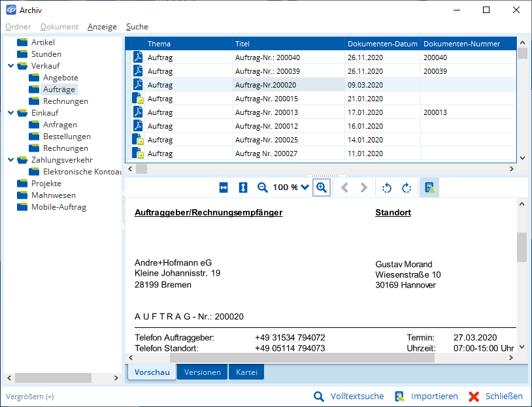This screenshot has width=532, height=407.
Task: Click the Volltextsuche button
Action: click(x=349, y=396)
